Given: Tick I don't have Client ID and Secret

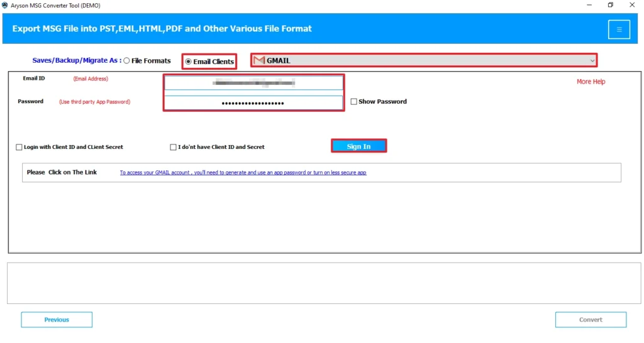Looking at the screenshot, I should pyautogui.click(x=173, y=147).
